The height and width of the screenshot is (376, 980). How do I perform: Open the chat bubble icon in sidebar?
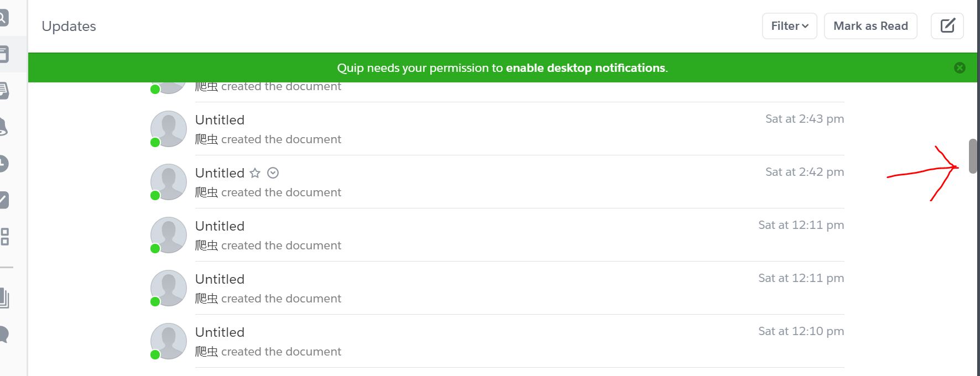tap(4, 335)
